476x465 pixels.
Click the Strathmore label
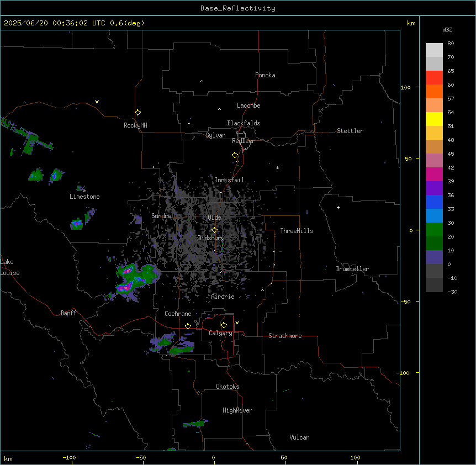point(285,336)
